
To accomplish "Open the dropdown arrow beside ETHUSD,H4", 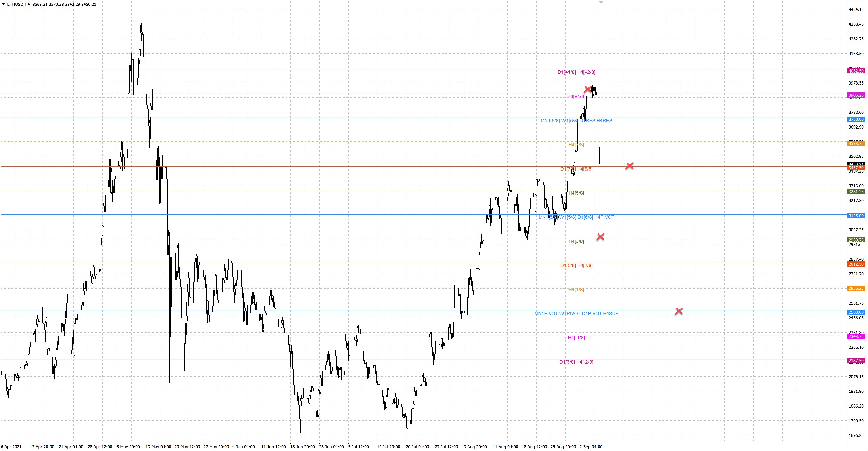I will click(x=3, y=4).
